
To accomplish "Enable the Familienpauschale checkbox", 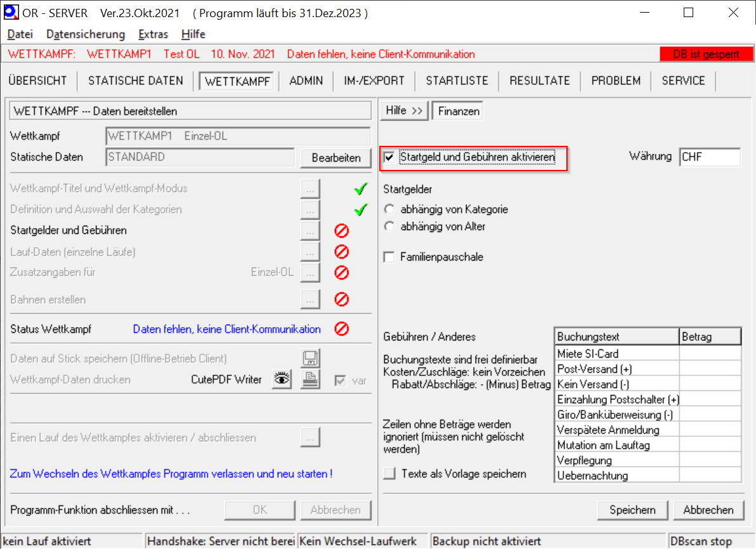I will tap(389, 257).
